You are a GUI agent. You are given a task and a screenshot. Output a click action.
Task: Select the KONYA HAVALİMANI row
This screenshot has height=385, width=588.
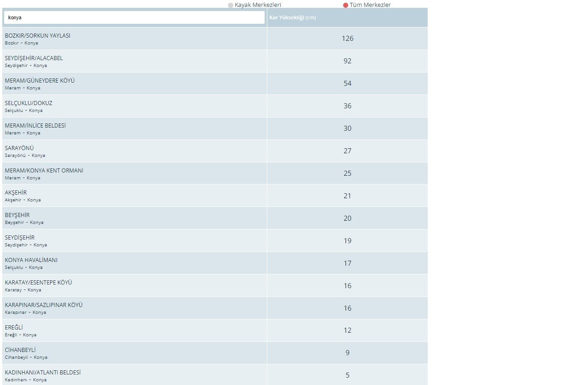pos(31,260)
